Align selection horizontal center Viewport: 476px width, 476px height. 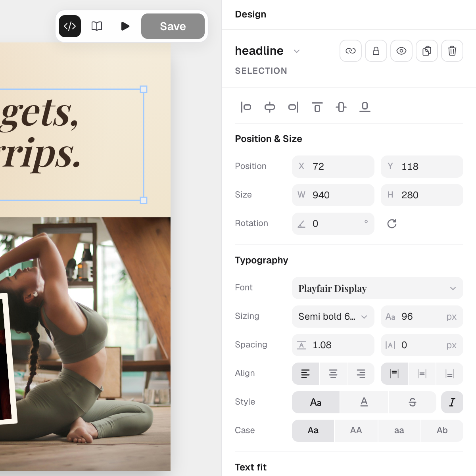point(270,107)
